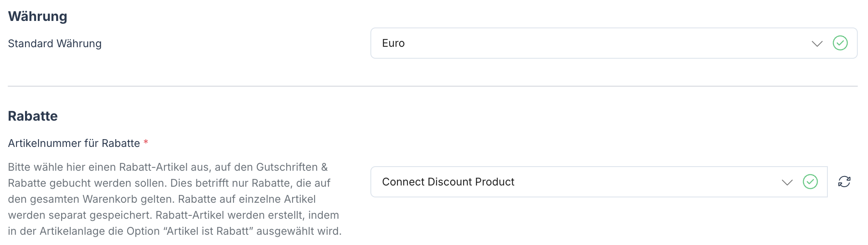
Task: Open the Artikelnummer für Rabatte selector
Action: pos(574,182)
